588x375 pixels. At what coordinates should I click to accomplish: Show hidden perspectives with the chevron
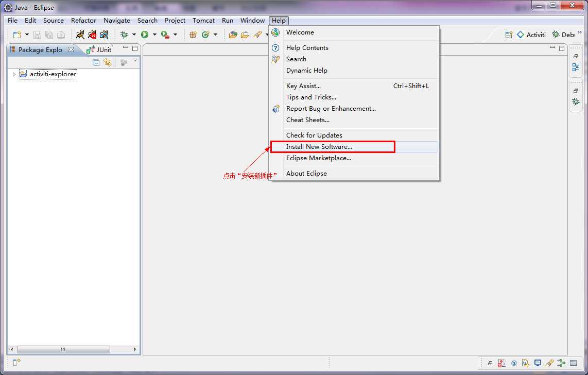click(x=580, y=32)
